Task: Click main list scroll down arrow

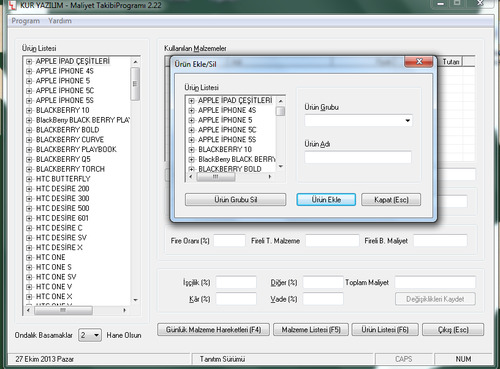Action: click(x=135, y=300)
